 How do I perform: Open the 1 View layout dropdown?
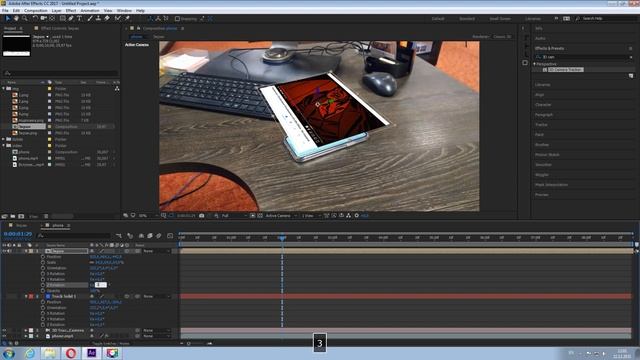[311, 216]
